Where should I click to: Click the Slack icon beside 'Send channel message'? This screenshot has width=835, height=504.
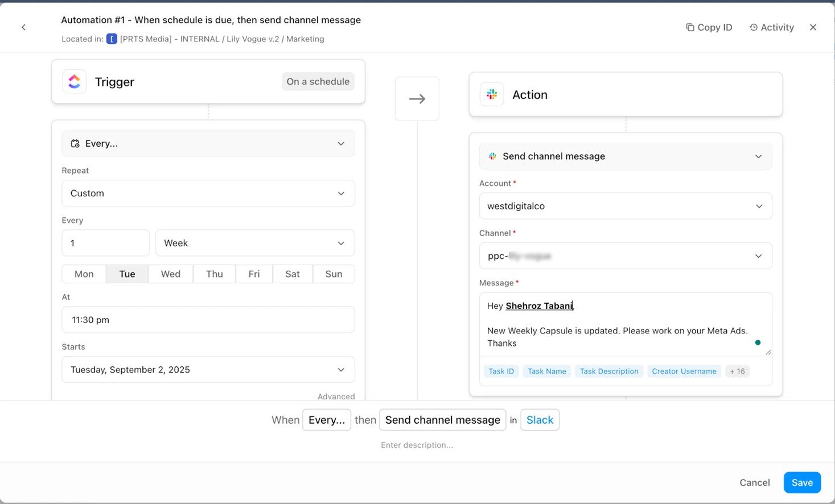[492, 156]
